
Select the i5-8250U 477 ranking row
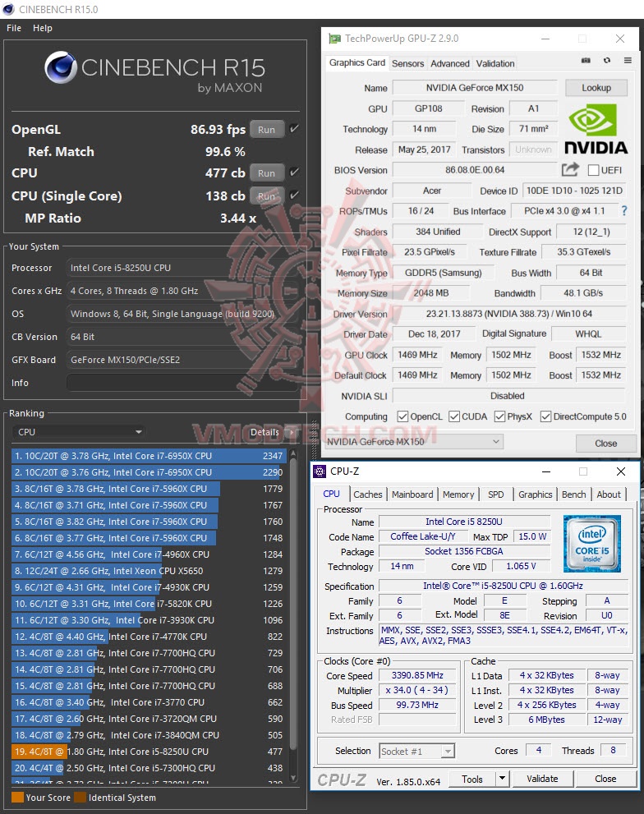pyautogui.click(x=149, y=752)
